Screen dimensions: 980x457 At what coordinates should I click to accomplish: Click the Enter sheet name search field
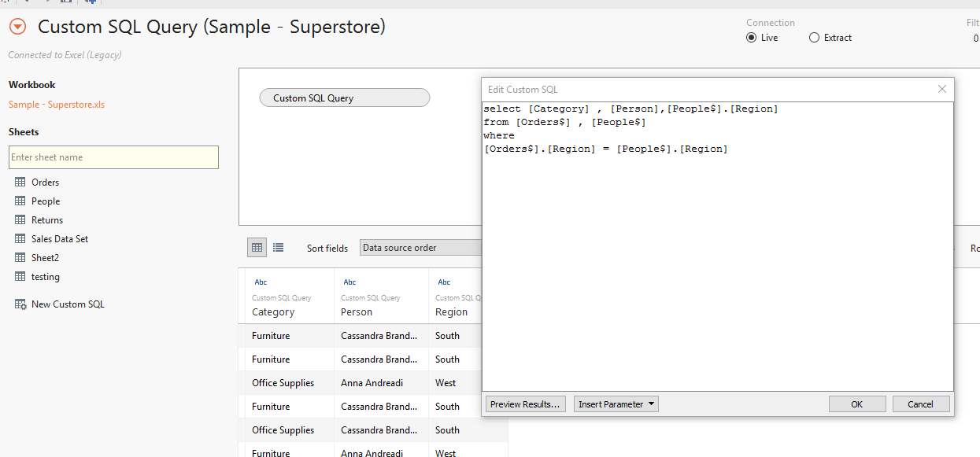click(113, 157)
